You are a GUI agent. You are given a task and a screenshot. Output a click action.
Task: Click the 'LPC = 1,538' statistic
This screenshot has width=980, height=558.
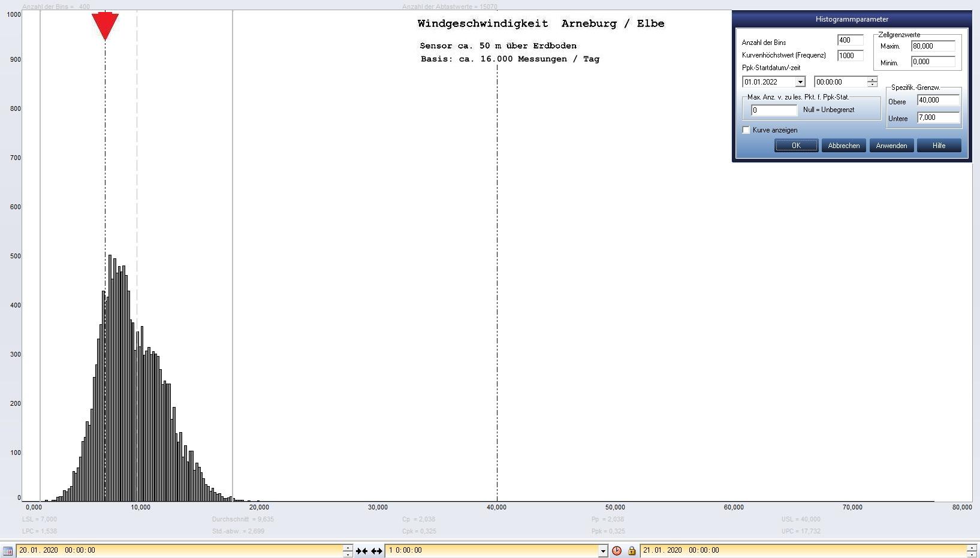tap(40, 532)
